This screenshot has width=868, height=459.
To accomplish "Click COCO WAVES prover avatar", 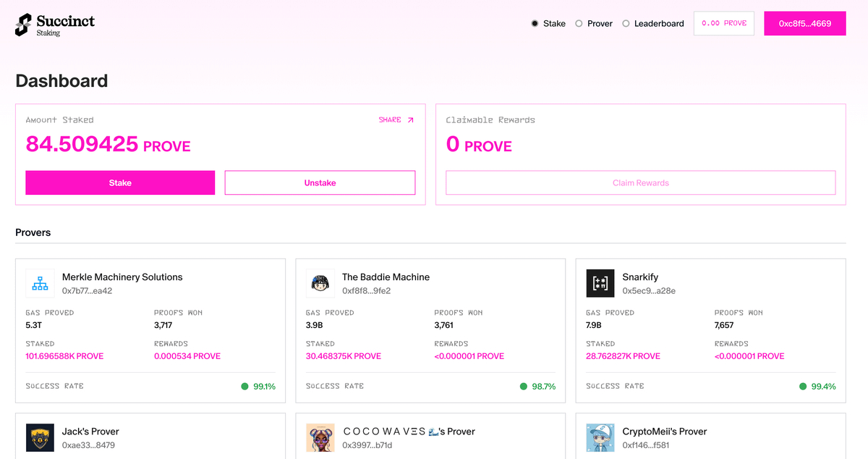I will click(320, 437).
